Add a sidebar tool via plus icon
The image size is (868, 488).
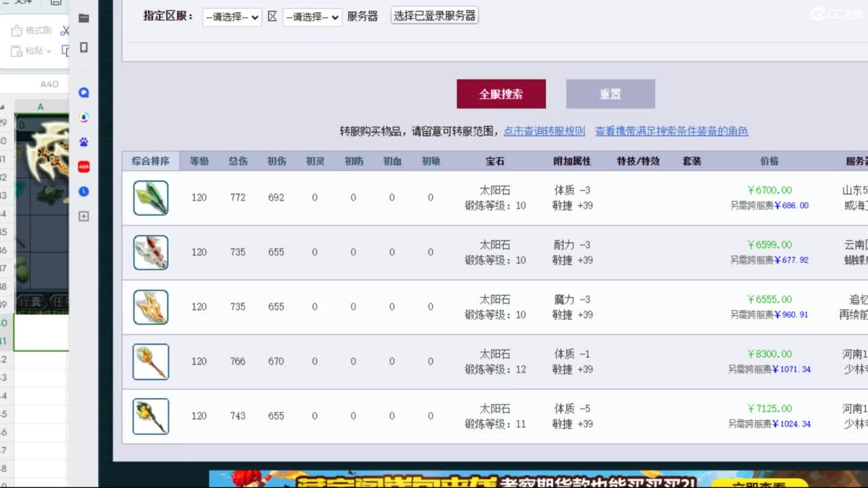click(83, 216)
